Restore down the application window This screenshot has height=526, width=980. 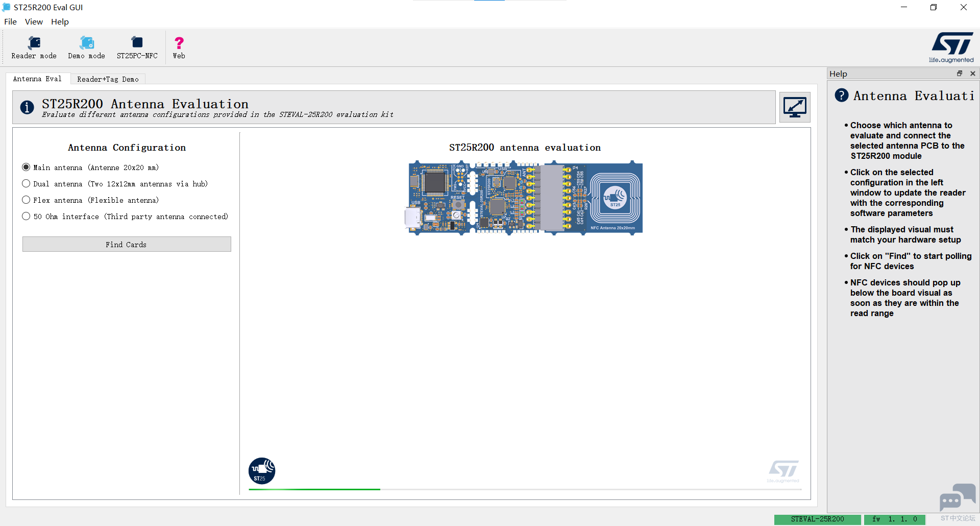pyautogui.click(x=934, y=7)
